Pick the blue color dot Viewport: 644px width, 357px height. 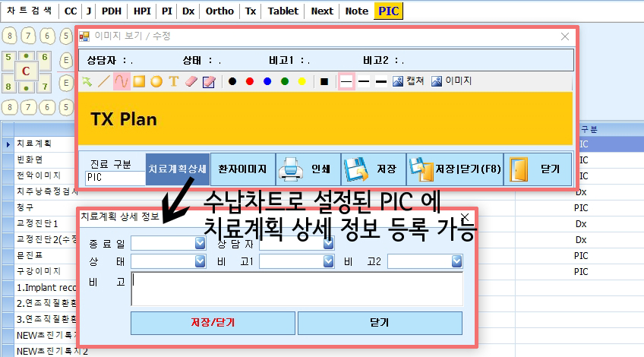(267, 81)
